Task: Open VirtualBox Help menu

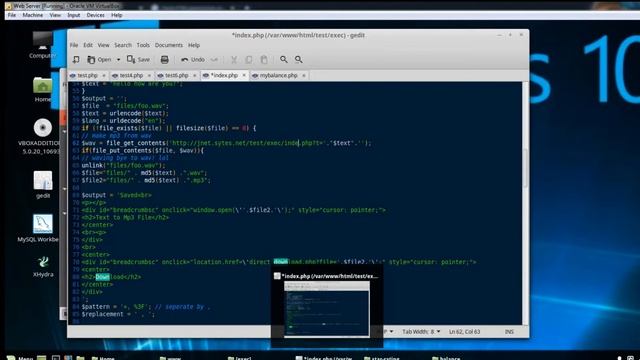Action: point(117,15)
